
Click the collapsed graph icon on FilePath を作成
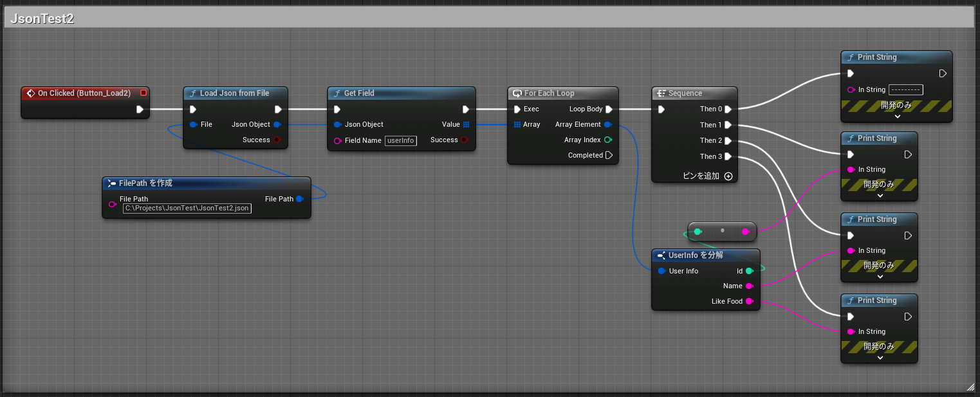111,183
